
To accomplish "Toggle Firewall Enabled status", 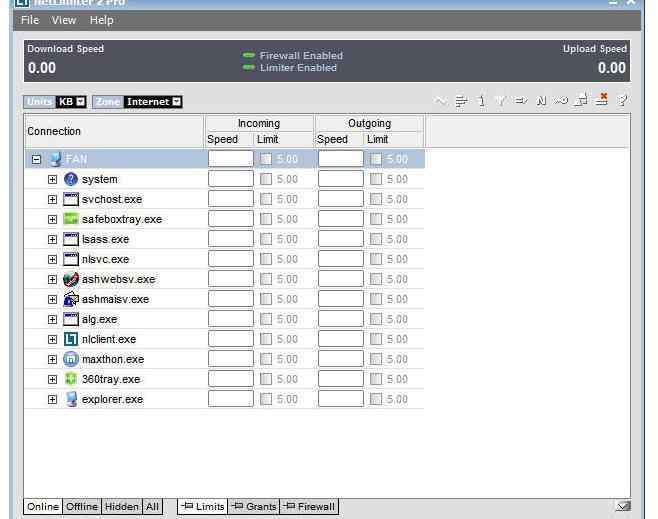I will [293, 55].
